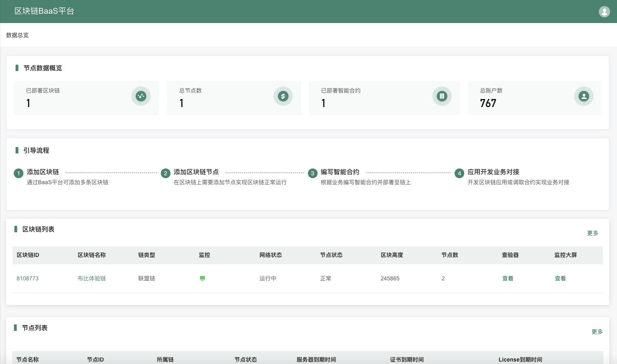Click the 区块链ID column header
Image resolution: width=617 pixels, height=364 pixels.
(x=28, y=255)
